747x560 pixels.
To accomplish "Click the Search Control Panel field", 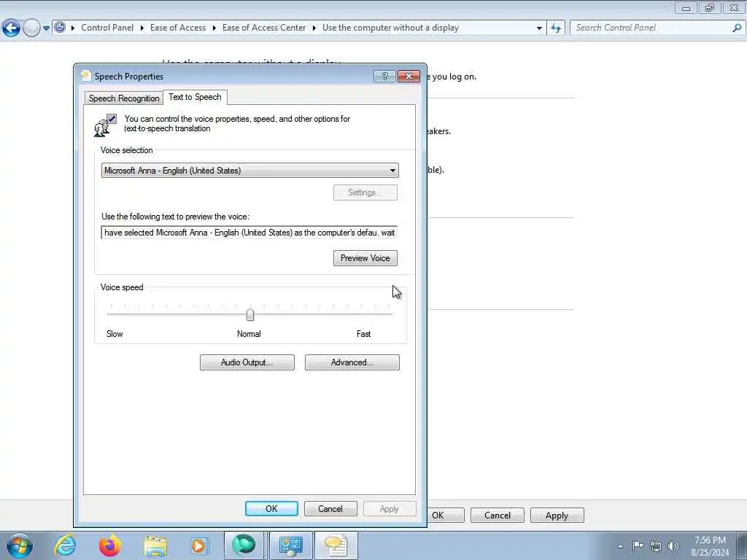I will point(657,28).
